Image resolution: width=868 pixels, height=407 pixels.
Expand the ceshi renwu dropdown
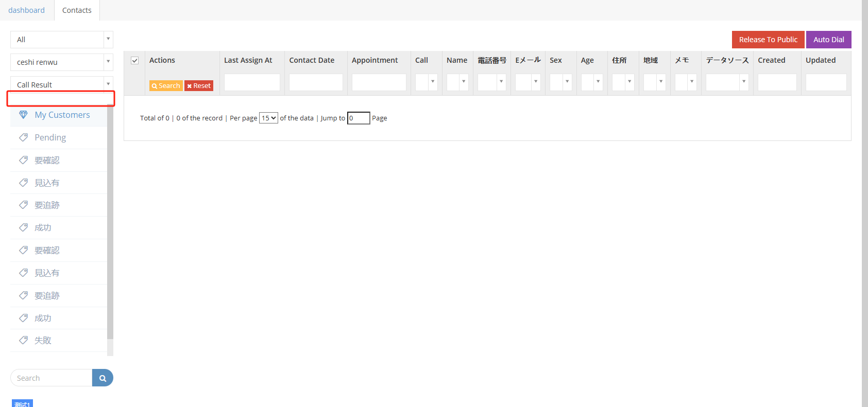click(62, 62)
